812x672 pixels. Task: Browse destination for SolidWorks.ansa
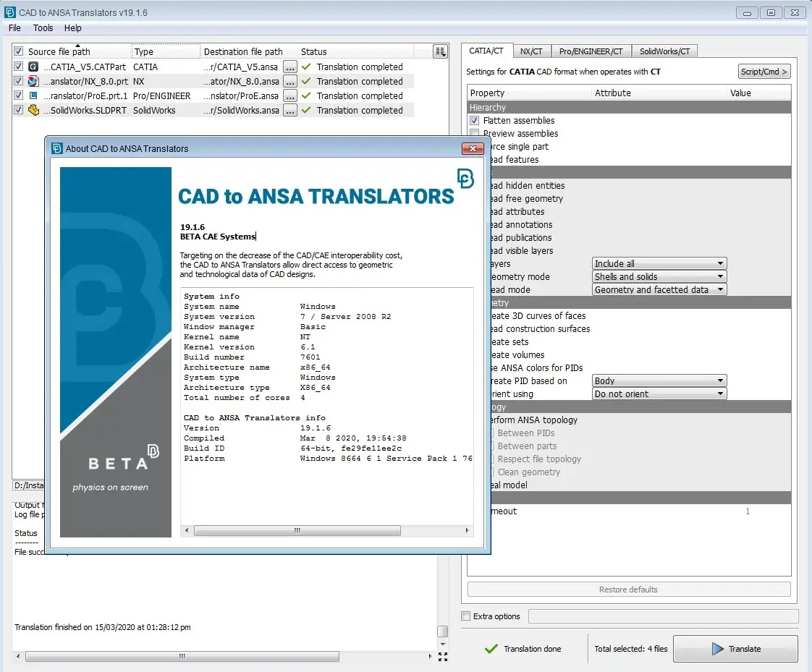(x=290, y=110)
